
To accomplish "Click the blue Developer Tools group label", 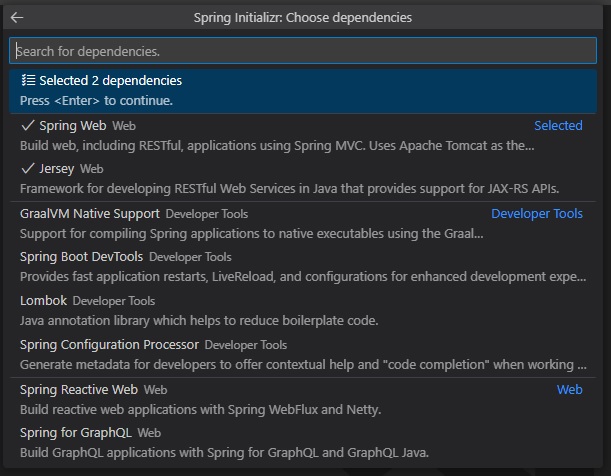I will tap(536, 213).
